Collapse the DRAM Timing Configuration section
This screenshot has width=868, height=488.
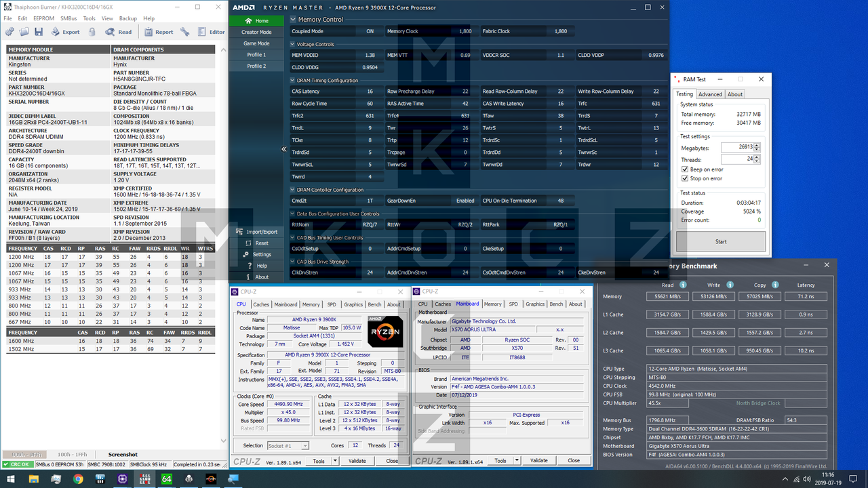[293, 80]
